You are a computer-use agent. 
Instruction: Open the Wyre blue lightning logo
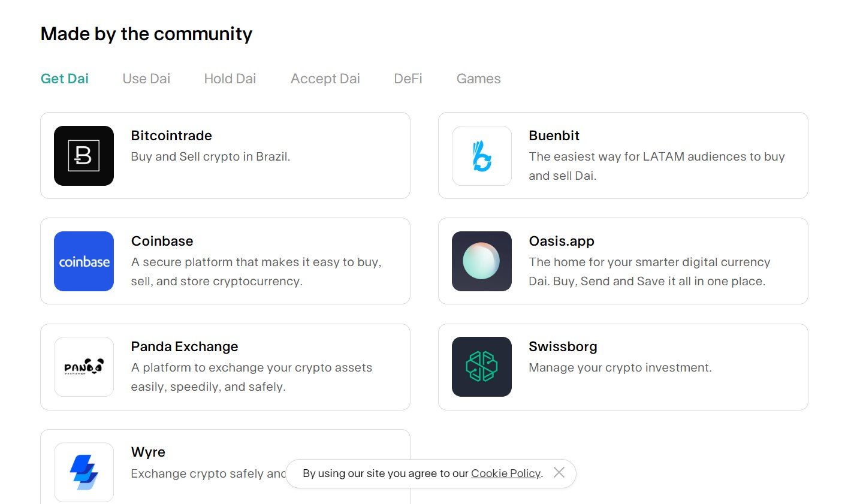[84, 472]
